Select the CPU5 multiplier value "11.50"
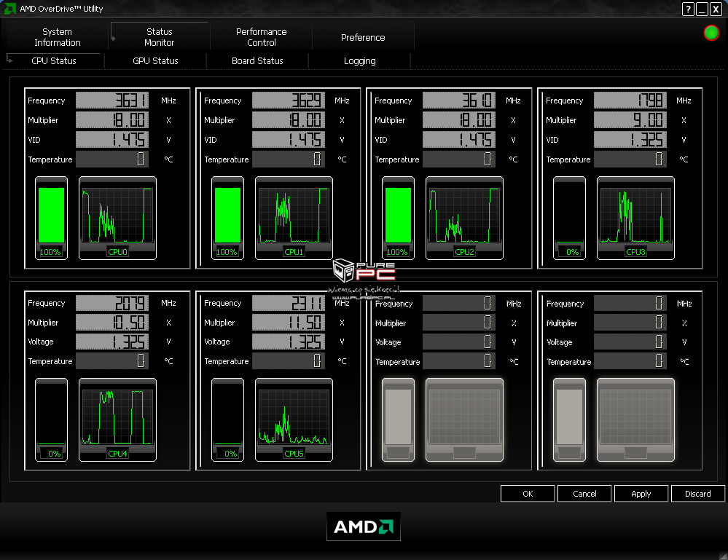This screenshot has height=560, width=728. click(x=289, y=323)
